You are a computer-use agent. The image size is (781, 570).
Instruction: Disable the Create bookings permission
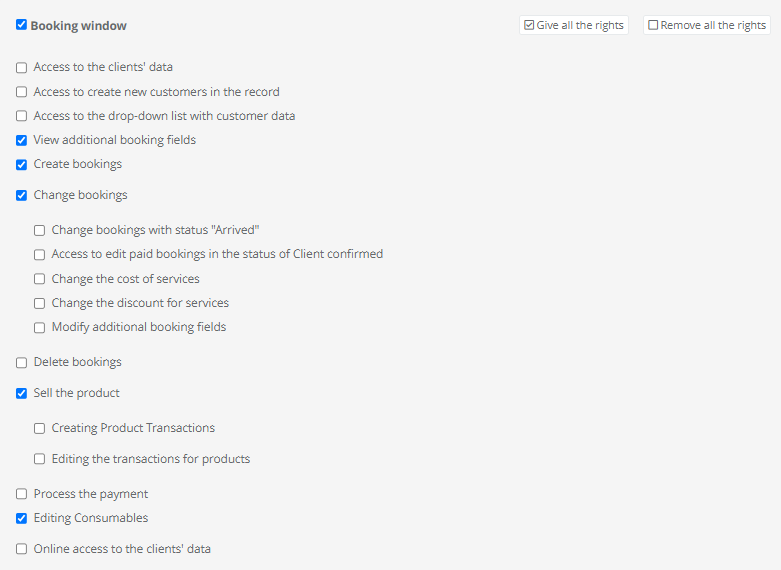pyautogui.click(x=22, y=164)
